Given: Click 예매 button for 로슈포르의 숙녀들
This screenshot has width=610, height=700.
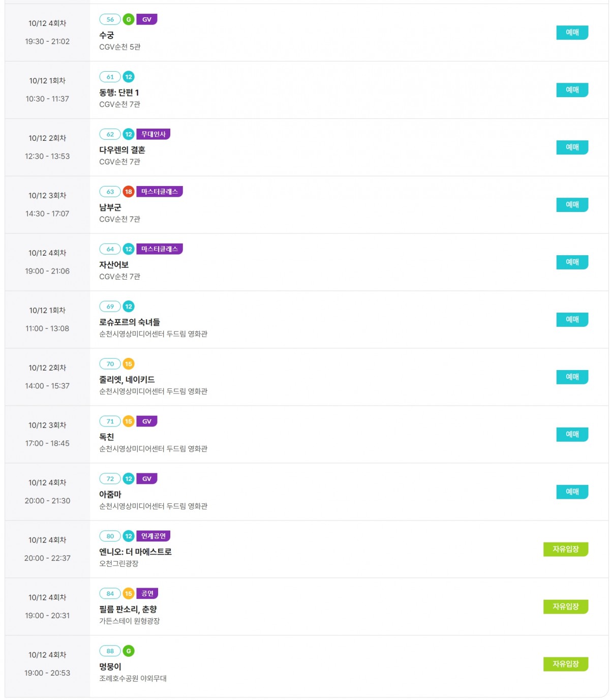Looking at the screenshot, I should click(572, 320).
